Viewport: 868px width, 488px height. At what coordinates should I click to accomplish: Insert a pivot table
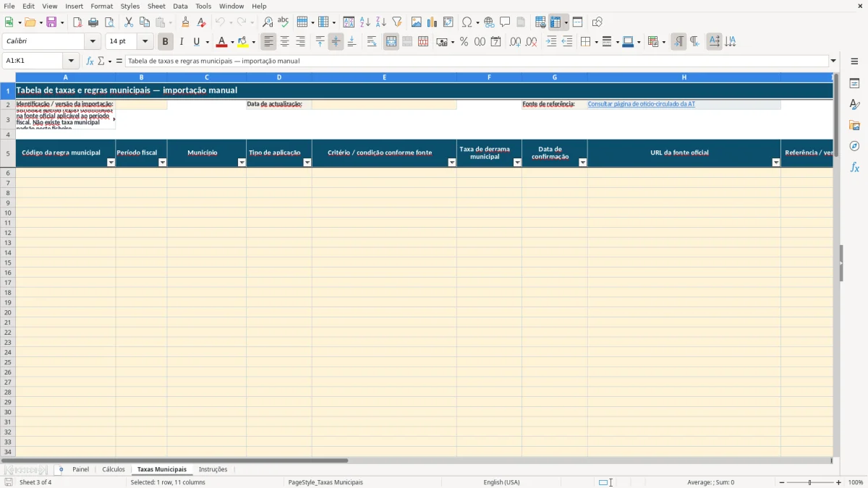[448, 22]
